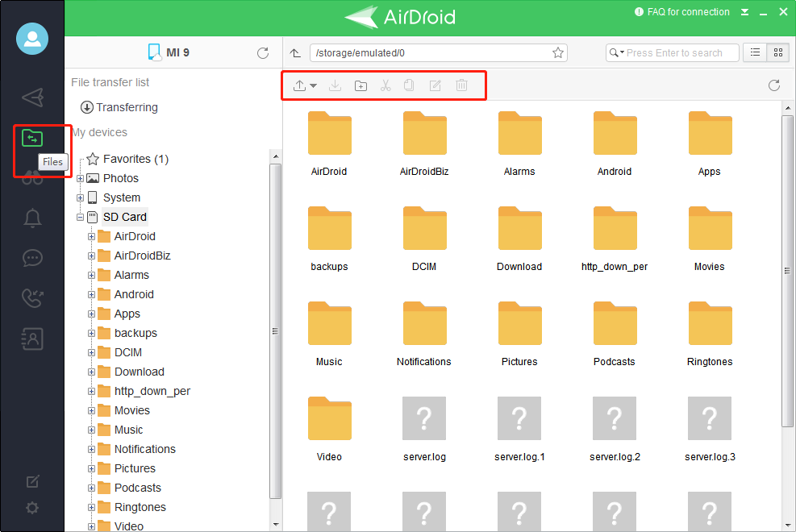796x532 pixels.
Task: Open the Contacts icon in sidebar
Action: coord(32,339)
